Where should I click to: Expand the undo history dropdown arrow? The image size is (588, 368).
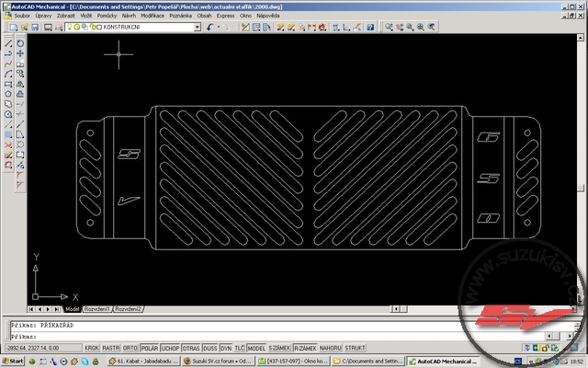pos(219,27)
